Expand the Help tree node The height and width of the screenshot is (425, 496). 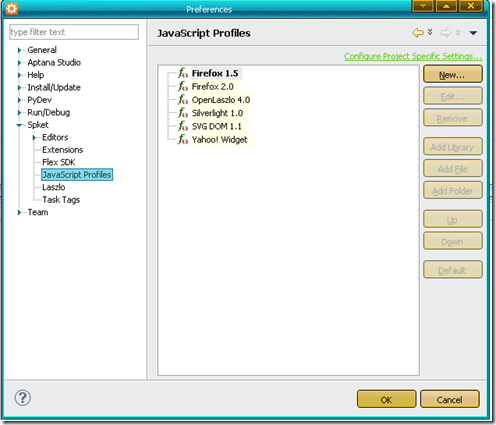(x=19, y=75)
